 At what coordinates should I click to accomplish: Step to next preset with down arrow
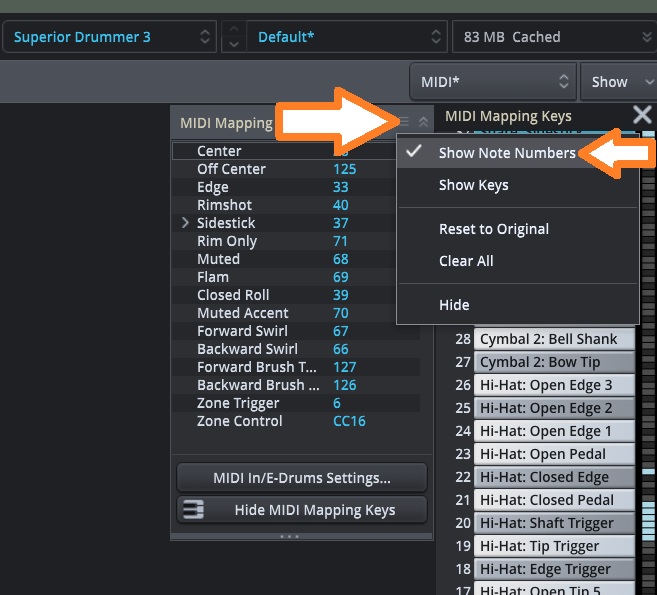(x=234, y=44)
